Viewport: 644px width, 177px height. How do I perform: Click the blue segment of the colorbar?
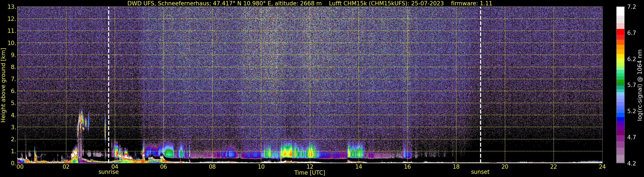pos(620,119)
